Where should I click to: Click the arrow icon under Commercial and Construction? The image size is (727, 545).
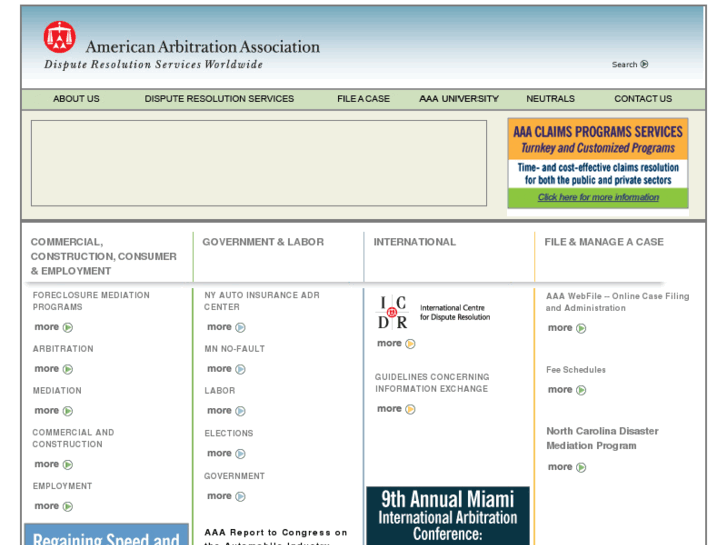coord(68,465)
